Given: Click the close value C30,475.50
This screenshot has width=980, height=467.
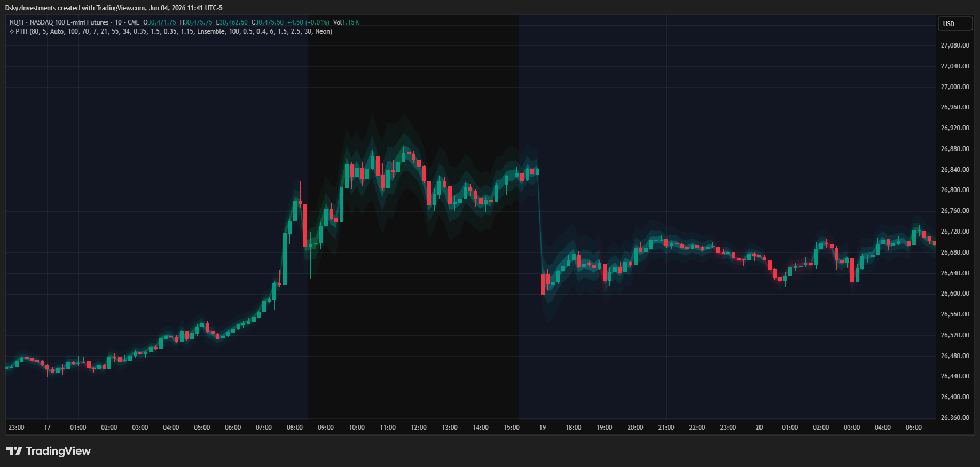Looking at the screenshot, I should pyautogui.click(x=268, y=22).
